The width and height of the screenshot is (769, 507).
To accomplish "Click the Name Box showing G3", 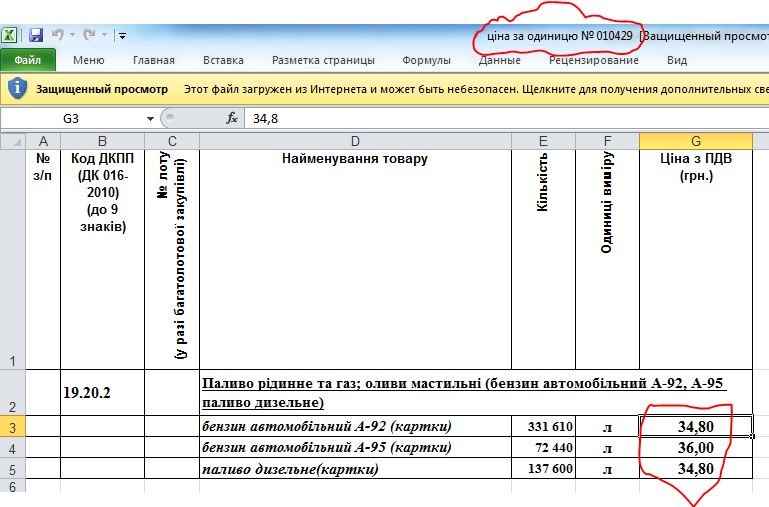I will [x=72, y=119].
